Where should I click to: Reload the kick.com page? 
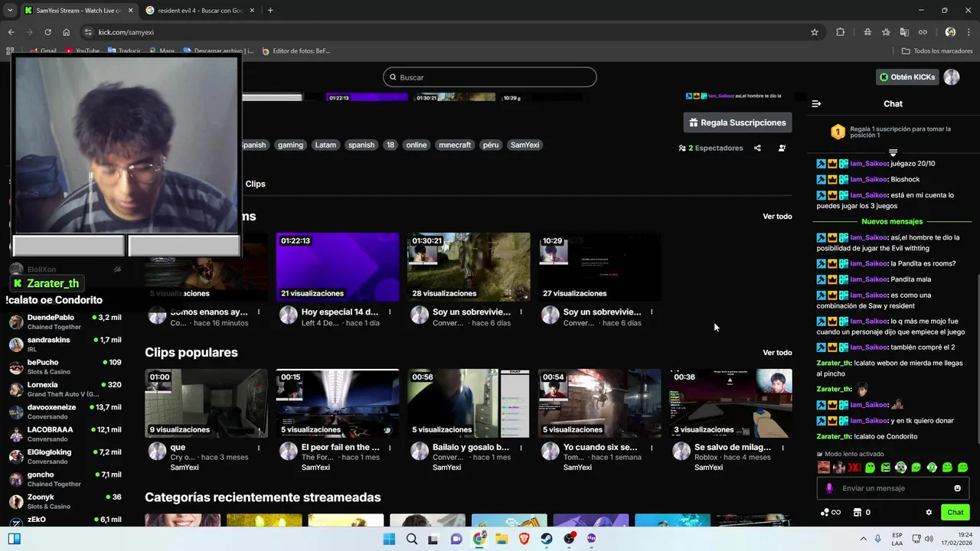47,32
